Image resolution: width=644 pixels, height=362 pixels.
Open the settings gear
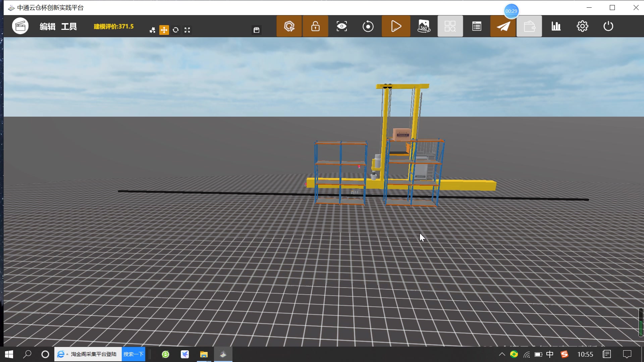(x=582, y=26)
